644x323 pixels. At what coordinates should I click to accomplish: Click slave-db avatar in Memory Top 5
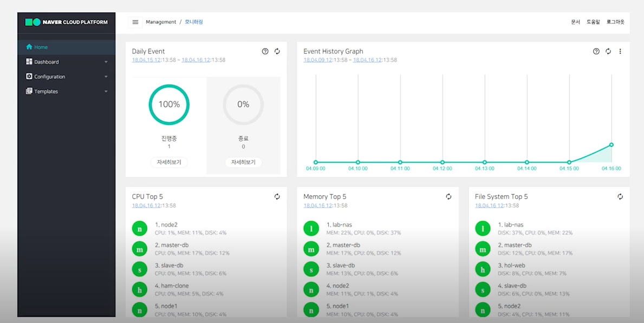(x=311, y=269)
